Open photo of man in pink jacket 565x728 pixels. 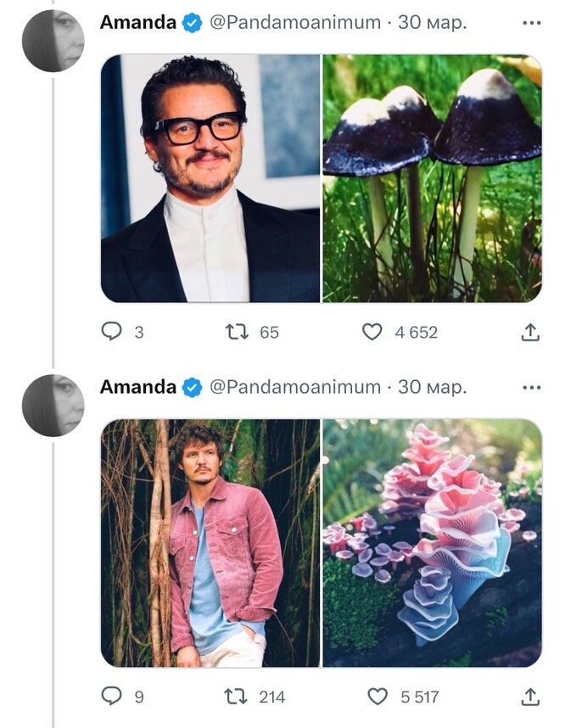tap(210, 543)
